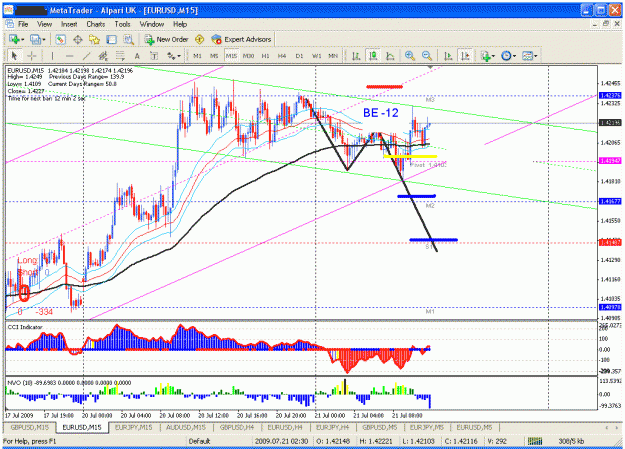This screenshot has height=449, width=625.
Task: Switch to the EURJPY,M15 chart tab
Action: click(134, 427)
